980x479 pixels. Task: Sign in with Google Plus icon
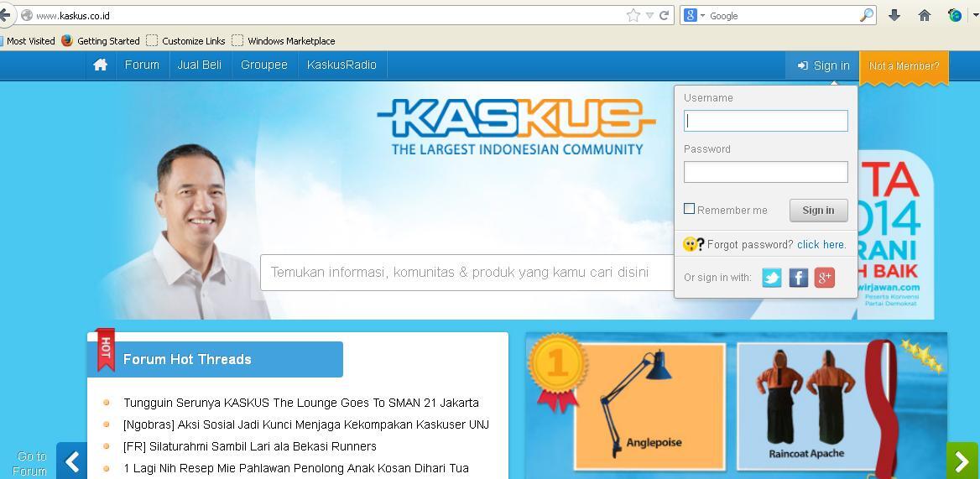pos(825,278)
